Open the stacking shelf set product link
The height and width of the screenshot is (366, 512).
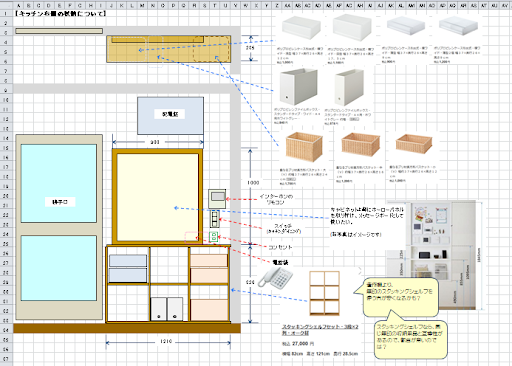pos(320,330)
